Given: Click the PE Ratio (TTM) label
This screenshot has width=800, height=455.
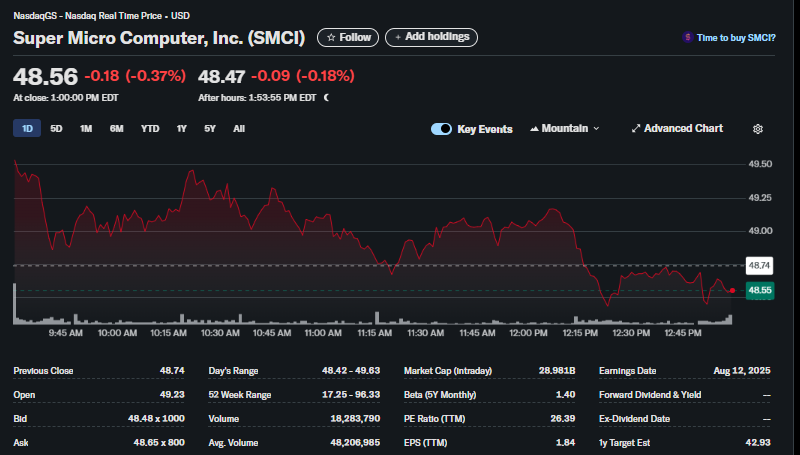Looking at the screenshot, I should click(435, 419).
